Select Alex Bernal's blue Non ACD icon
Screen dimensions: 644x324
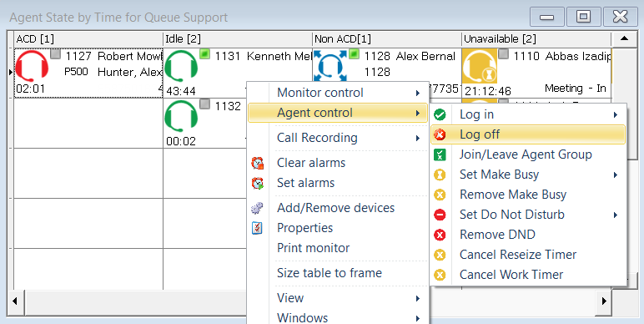point(330,66)
